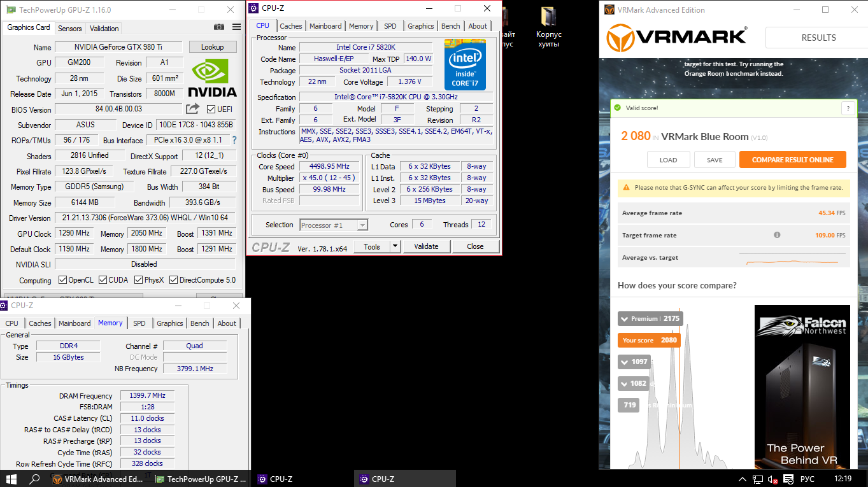The width and height of the screenshot is (868, 487).
Task: Take a GPU-Z screenshot with the camera icon
Action: tap(219, 27)
